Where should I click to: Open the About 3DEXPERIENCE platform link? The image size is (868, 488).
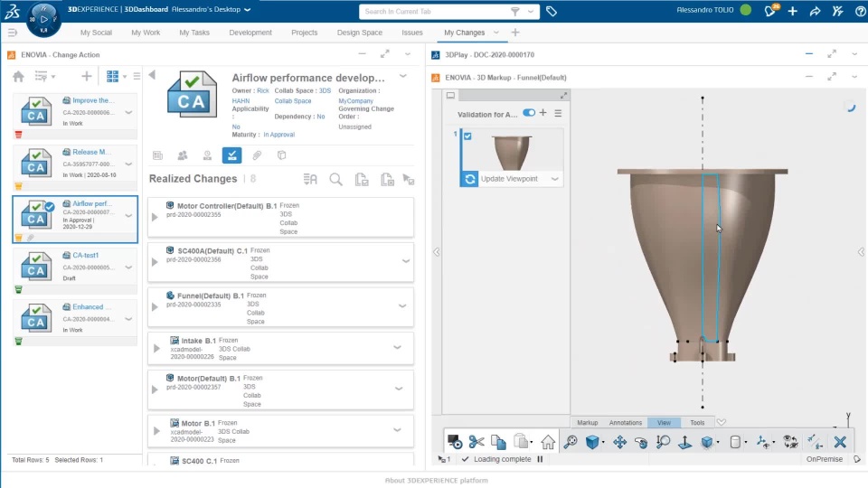(436, 480)
